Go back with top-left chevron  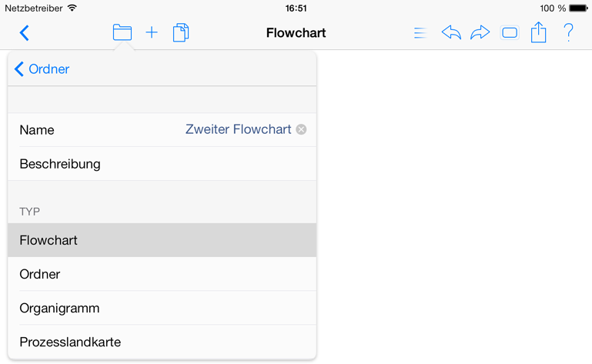24,33
